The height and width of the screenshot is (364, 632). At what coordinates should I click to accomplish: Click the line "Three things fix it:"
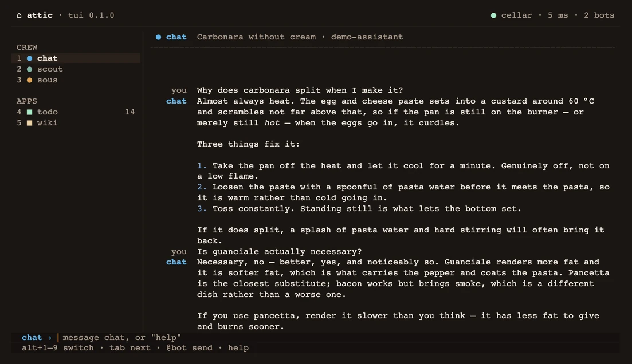(248, 144)
